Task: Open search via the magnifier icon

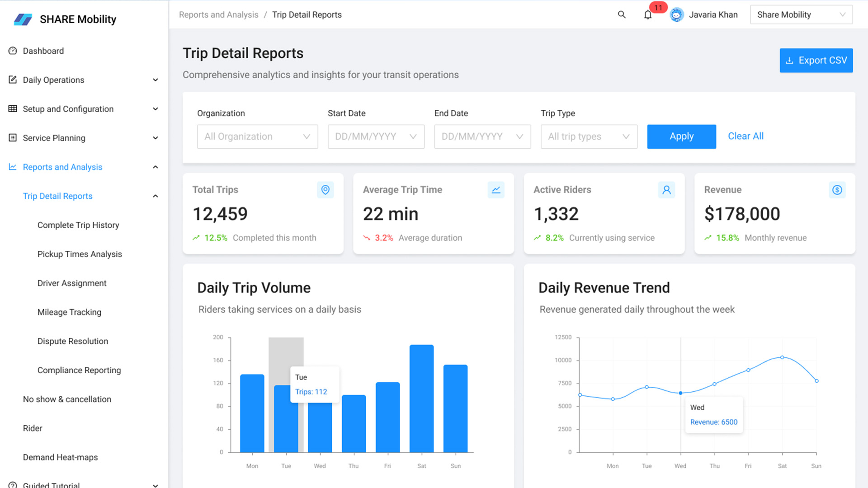Action: (x=622, y=14)
